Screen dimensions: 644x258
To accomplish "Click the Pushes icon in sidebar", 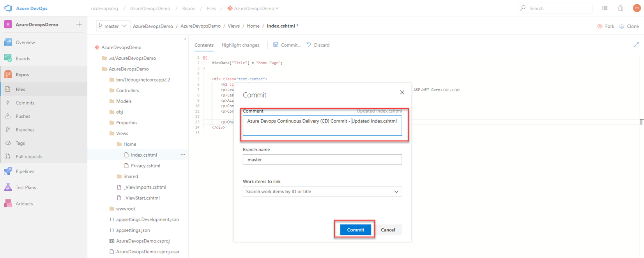I will click(x=8, y=116).
